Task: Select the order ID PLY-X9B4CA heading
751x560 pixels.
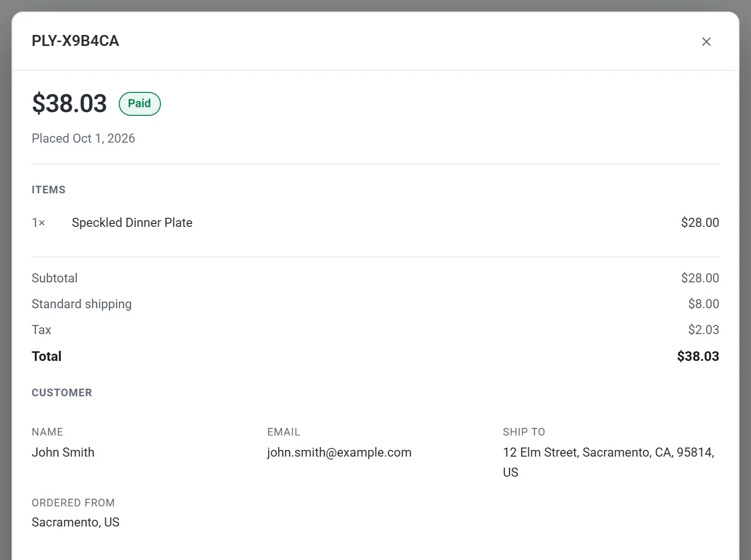Action: (75, 41)
